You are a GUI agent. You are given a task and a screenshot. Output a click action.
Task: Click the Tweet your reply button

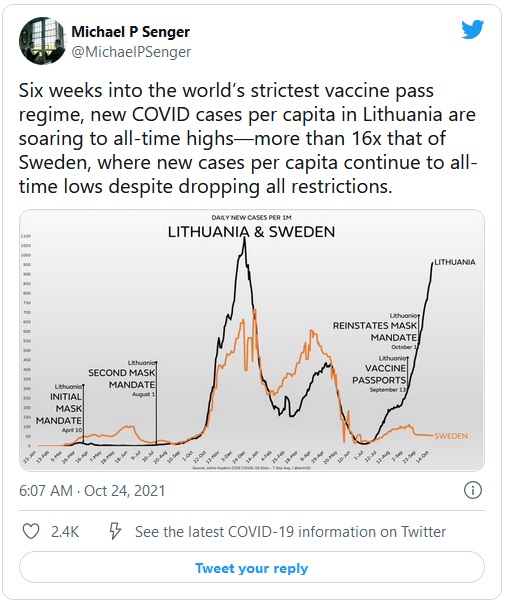tap(252, 568)
